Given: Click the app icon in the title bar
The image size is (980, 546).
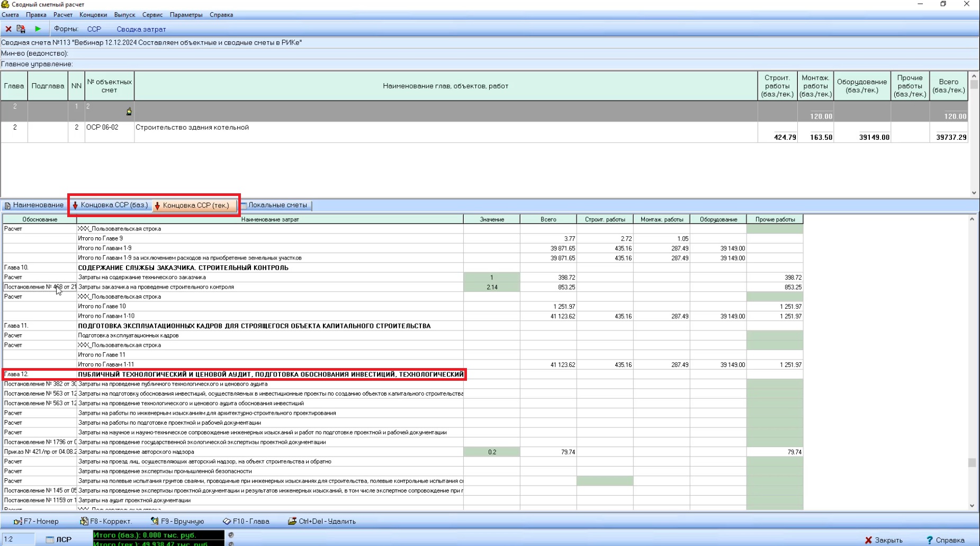Looking at the screenshot, I should (5, 4).
